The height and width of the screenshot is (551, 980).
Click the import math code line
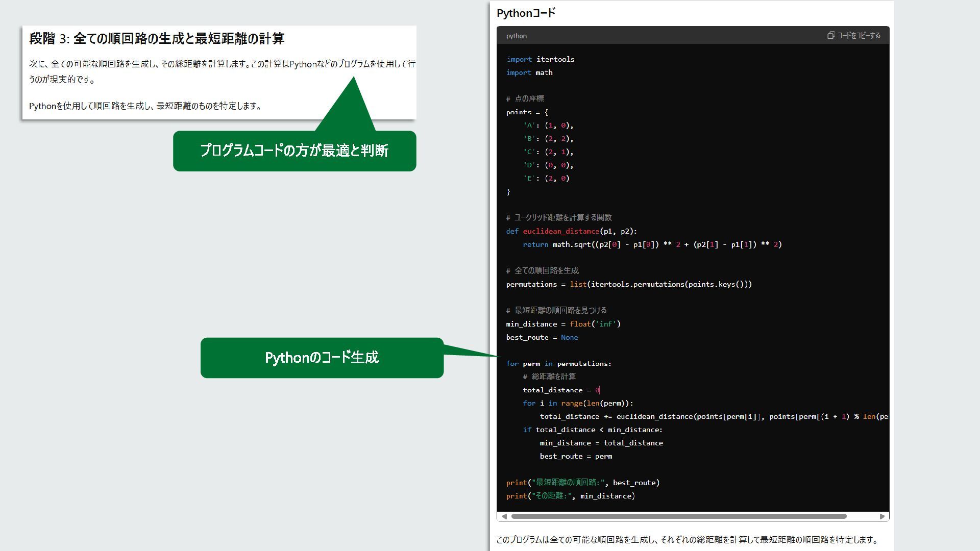(x=529, y=72)
